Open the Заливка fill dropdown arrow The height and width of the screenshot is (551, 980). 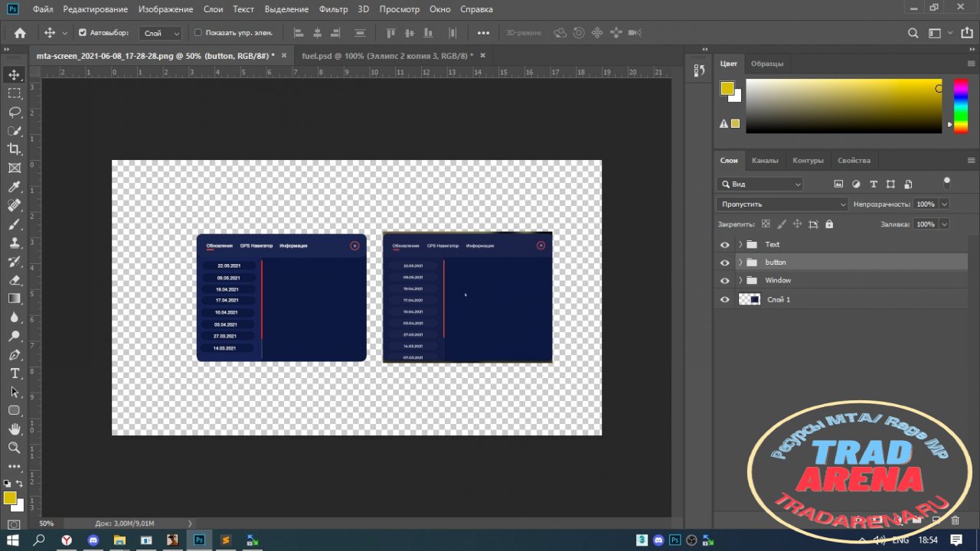pos(944,224)
